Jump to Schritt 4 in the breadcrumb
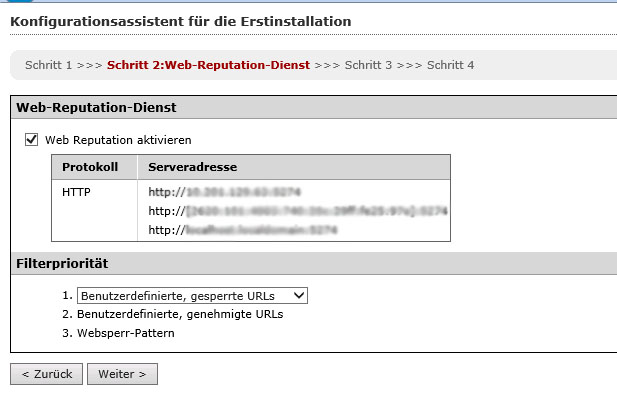The width and height of the screenshot is (617, 401). pos(450,65)
